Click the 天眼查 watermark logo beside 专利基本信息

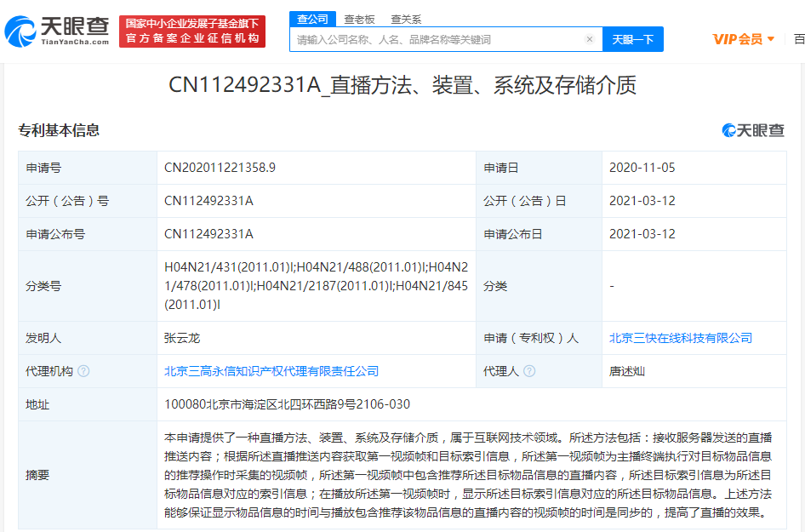tap(753, 130)
